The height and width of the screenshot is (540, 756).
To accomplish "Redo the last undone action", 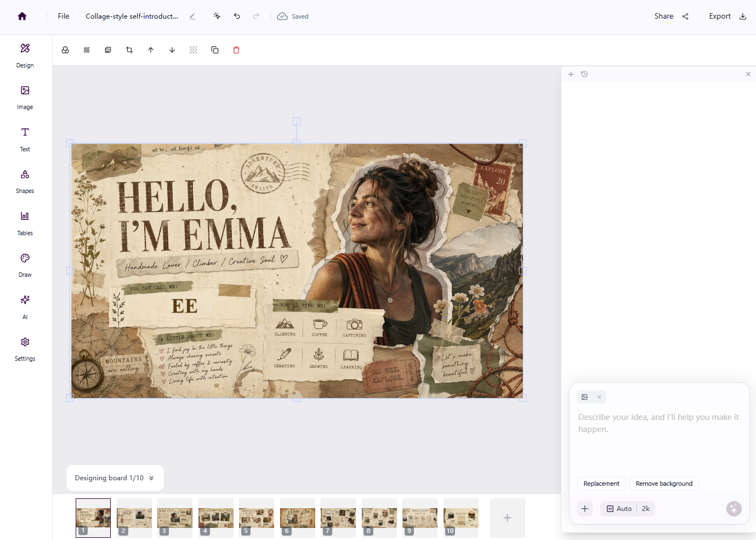I will pyautogui.click(x=256, y=16).
